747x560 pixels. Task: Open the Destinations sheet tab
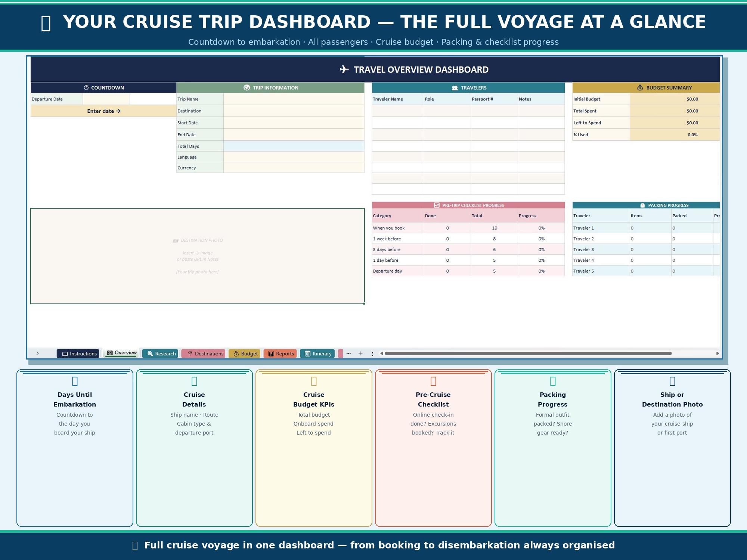[204, 354]
